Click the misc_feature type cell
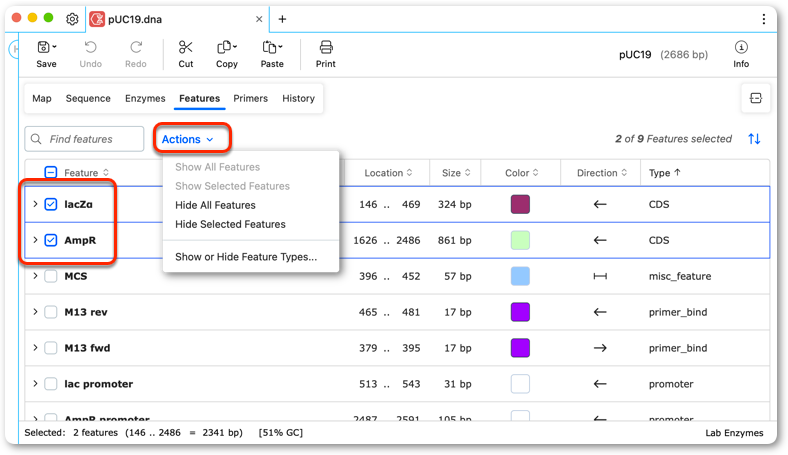 (x=679, y=276)
